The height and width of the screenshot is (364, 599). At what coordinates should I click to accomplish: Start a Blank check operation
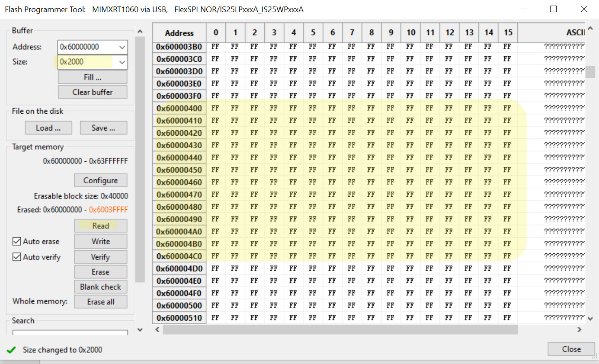click(100, 287)
